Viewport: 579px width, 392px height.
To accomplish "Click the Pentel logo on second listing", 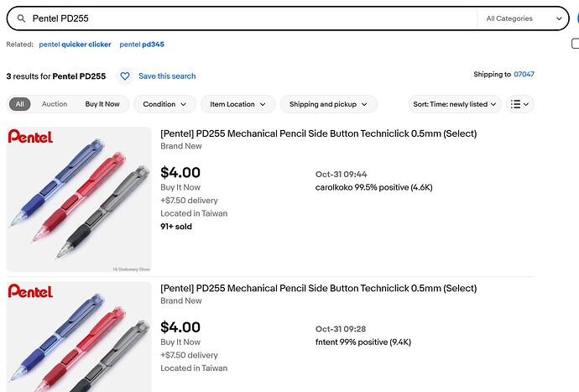I will pos(30,291).
